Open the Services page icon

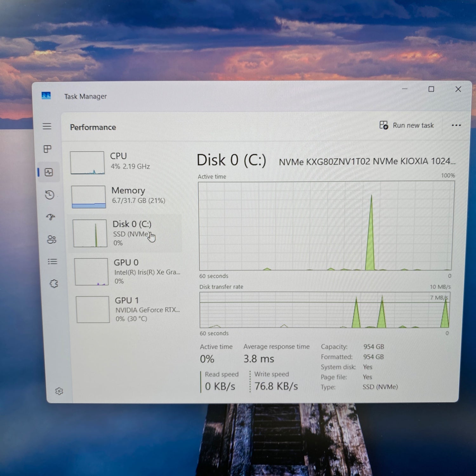(54, 284)
